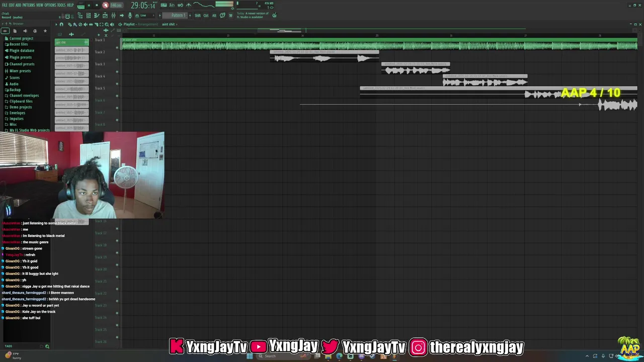Select the Mute tool in playlist
Image resolution: width=644 pixels, height=362 pixels.
coord(86,24)
